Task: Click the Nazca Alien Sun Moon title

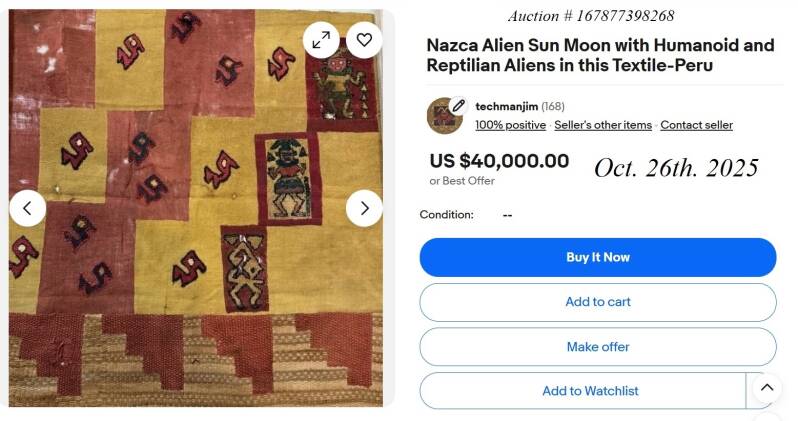Action: tap(600, 55)
